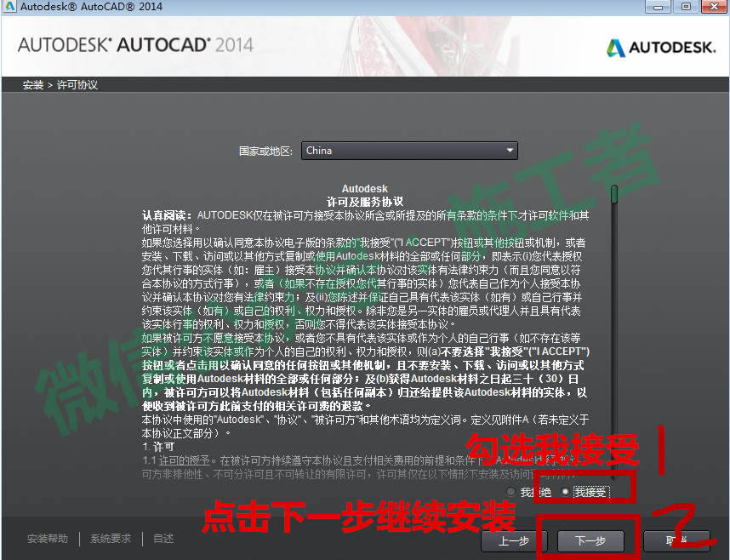Select the 我拒绝 (I Reject) radio button
730x560 pixels.
click(x=510, y=492)
